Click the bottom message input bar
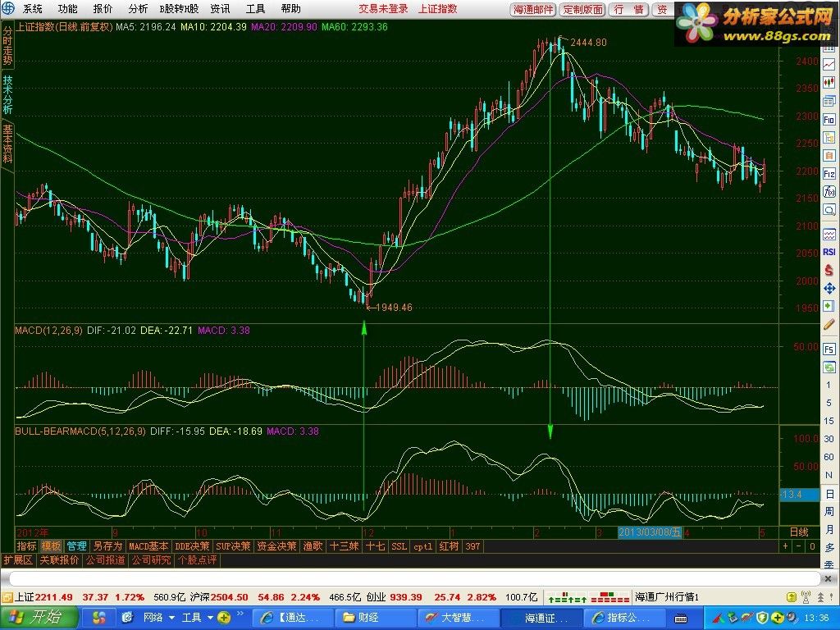This screenshot has height=630, width=840. click(414, 578)
